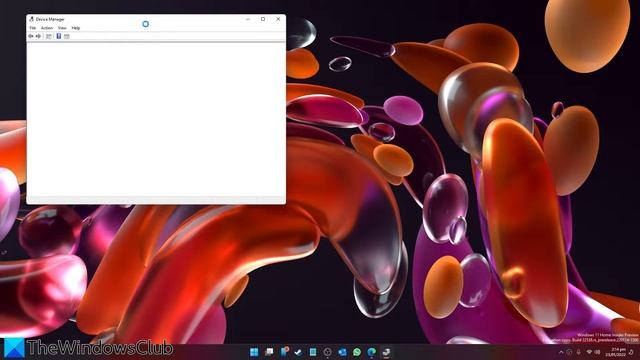Image resolution: width=640 pixels, height=360 pixels.
Task: Click the battery icon in system tray
Action: click(598, 352)
